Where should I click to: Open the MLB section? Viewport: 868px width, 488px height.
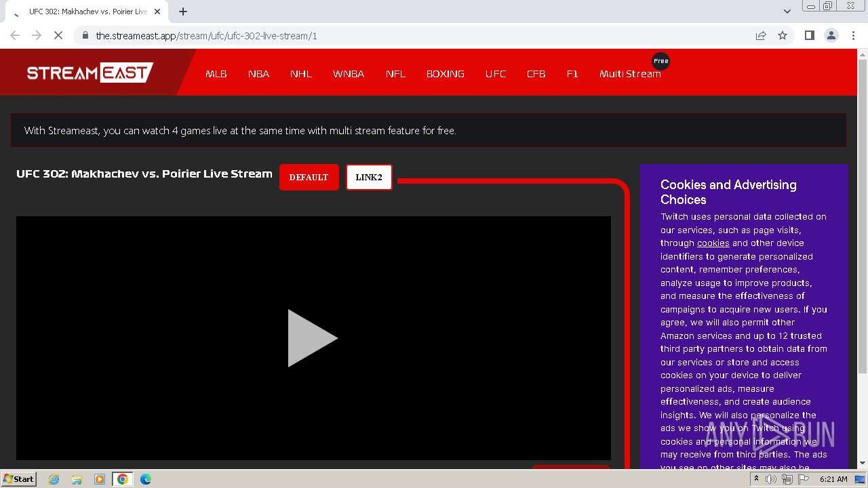click(x=216, y=74)
